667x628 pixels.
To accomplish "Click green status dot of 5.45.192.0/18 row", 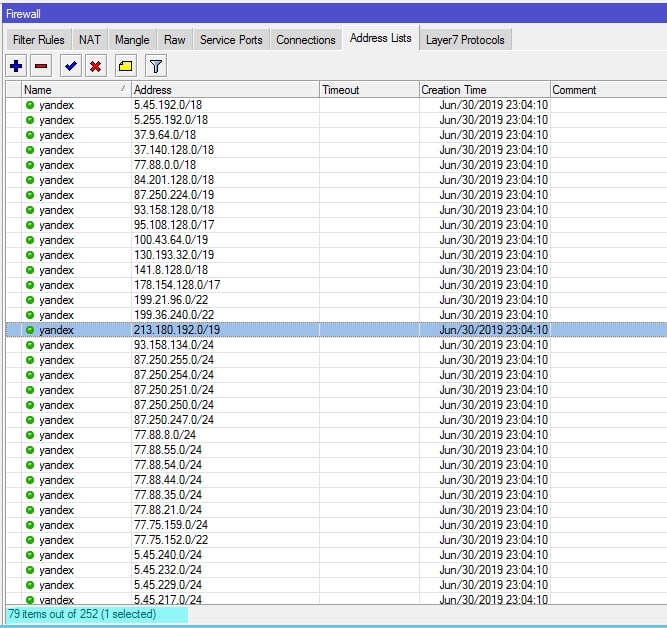I will 30,105.
